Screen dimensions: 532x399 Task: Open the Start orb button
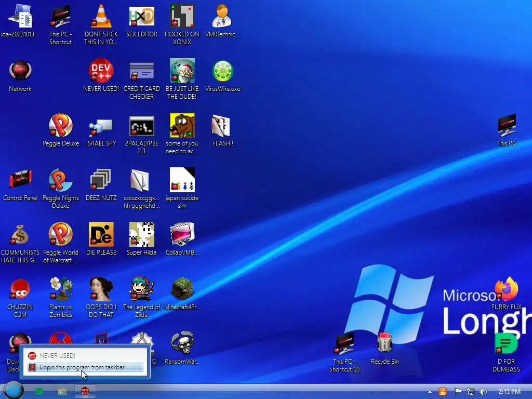[x=14, y=390]
